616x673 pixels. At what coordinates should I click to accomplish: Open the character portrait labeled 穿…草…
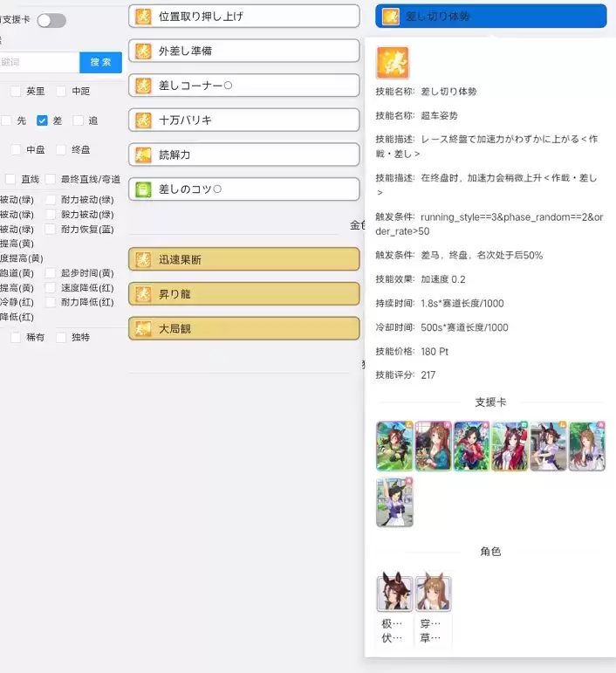pyautogui.click(x=434, y=593)
